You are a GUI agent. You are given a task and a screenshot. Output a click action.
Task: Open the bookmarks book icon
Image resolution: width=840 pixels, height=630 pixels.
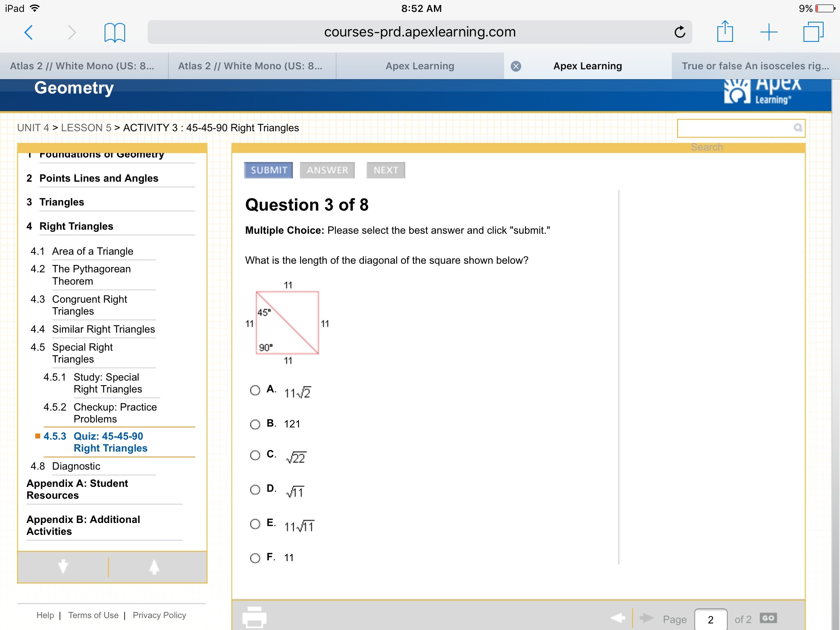click(x=114, y=32)
